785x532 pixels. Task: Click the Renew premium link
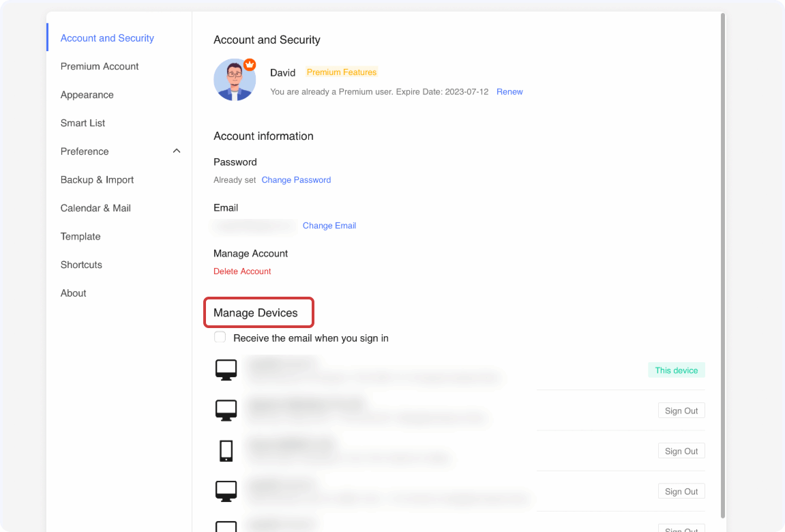pos(509,91)
